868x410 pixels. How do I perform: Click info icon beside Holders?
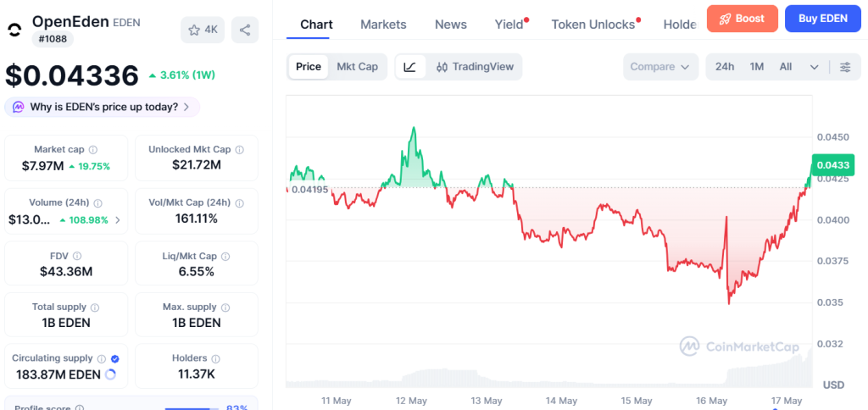[x=216, y=358]
